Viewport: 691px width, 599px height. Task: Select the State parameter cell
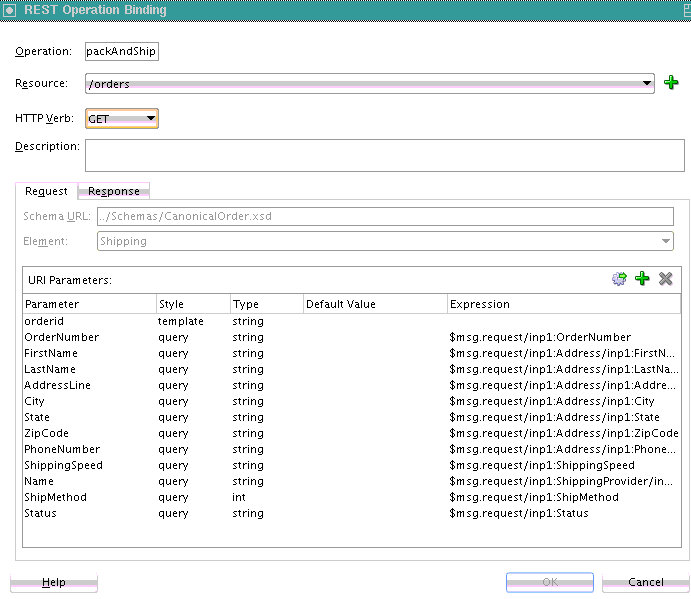[x=90, y=417]
